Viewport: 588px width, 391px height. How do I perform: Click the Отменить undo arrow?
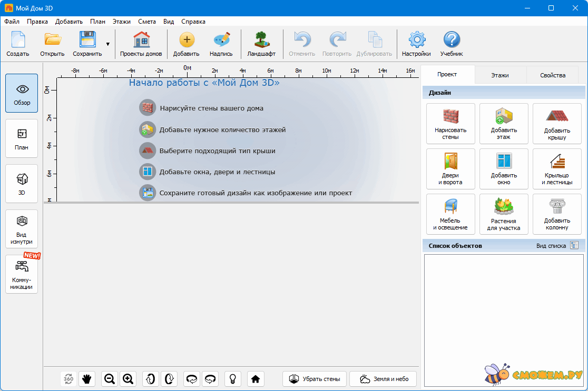[302, 44]
